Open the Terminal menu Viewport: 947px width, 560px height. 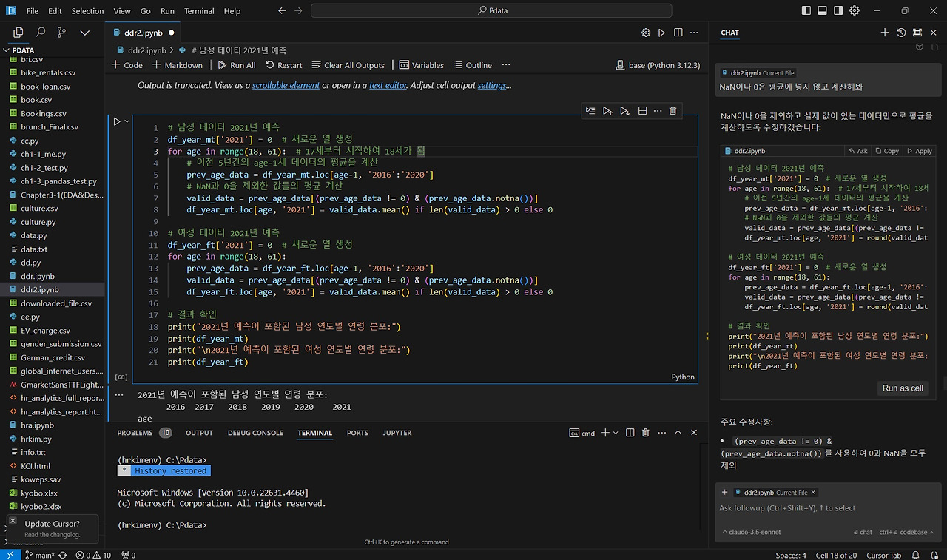[198, 11]
